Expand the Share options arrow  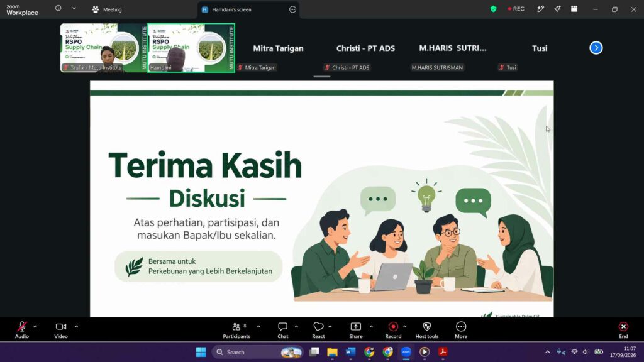pyautogui.click(x=371, y=327)
